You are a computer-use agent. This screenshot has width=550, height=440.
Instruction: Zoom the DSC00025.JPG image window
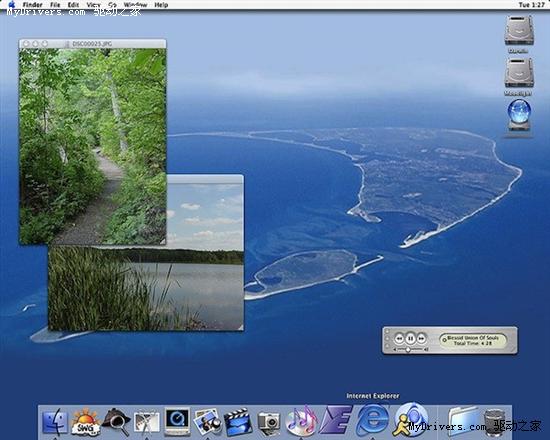[x=45, y=44]
